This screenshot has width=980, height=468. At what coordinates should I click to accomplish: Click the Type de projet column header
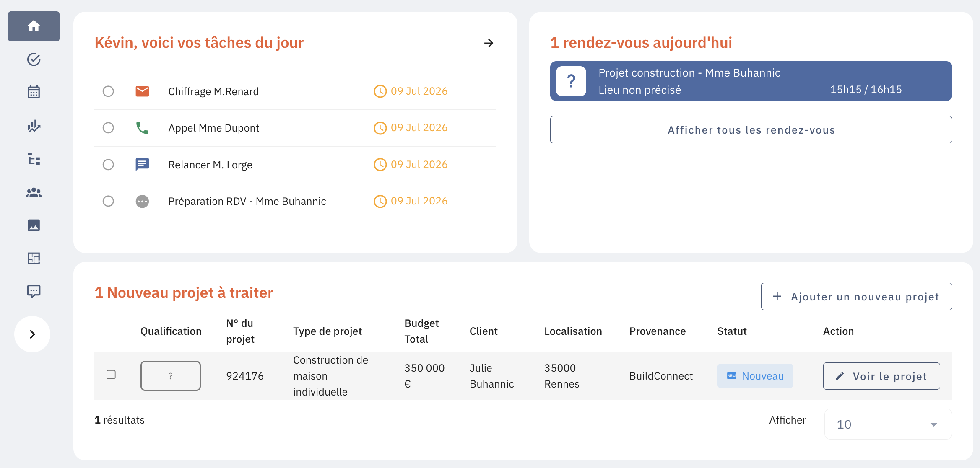click(x=327, y=331)
